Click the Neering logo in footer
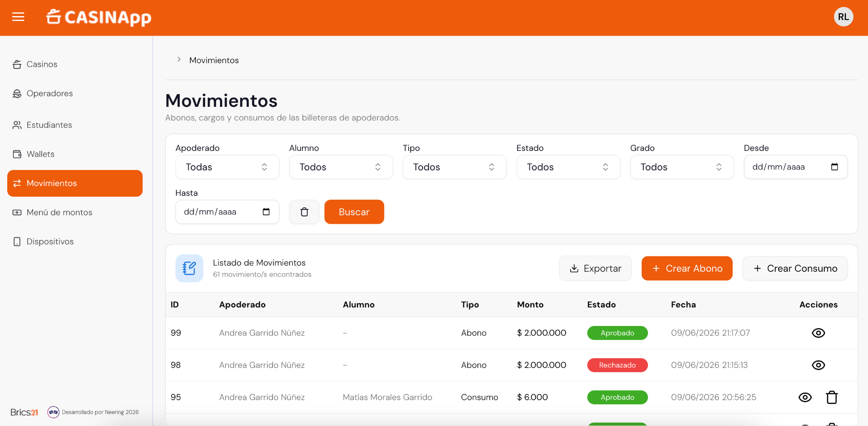Image resolution: width=868 pixels, height=426 pixels. point(53,412)
